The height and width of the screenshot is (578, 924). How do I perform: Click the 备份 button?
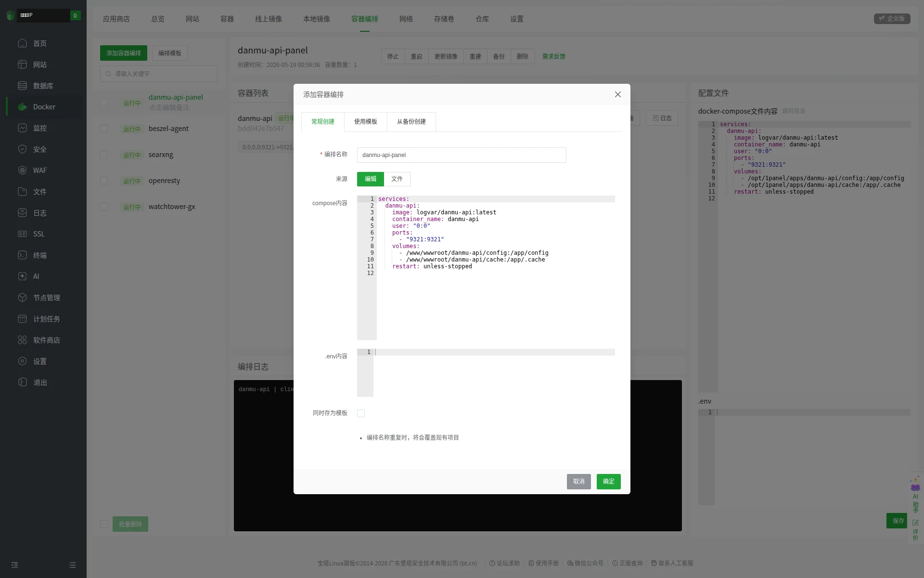click(499, 56)
